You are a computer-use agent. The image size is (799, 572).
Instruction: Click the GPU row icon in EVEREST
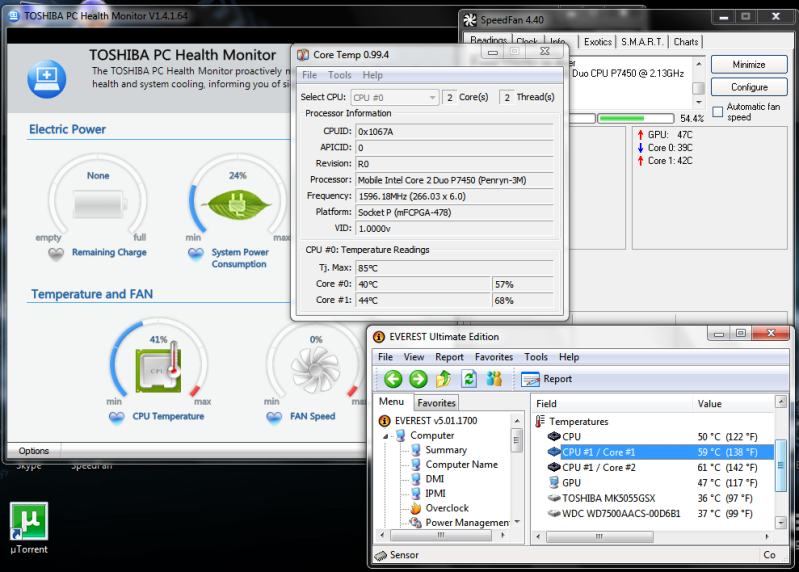pyautogui.click(x=554, y=482)
